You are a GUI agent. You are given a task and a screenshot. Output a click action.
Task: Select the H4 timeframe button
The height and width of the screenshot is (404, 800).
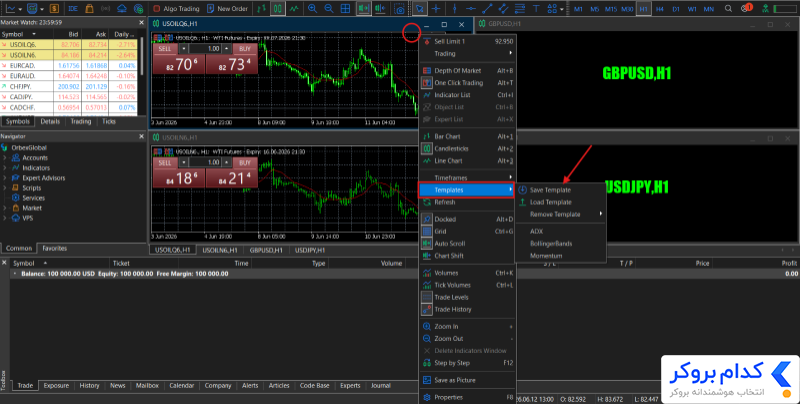pyautogui.click(x=660, y=9)
